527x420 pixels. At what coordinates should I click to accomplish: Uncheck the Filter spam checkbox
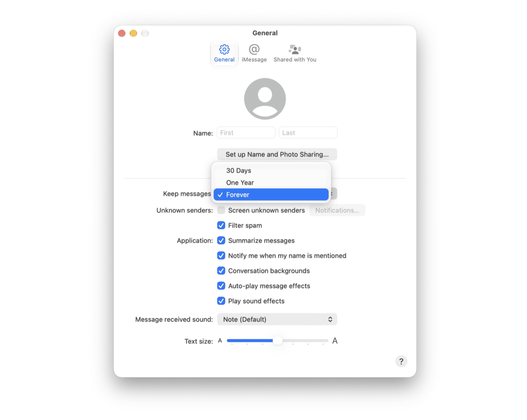[221, 226]
